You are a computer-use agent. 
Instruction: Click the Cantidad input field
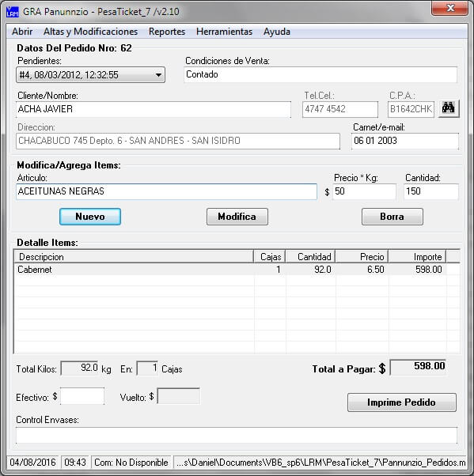tap(430, 191)
